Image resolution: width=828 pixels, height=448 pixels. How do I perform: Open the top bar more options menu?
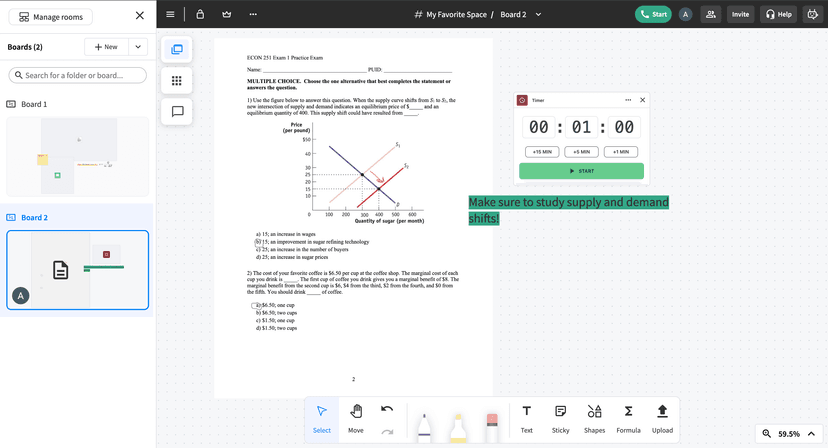tap(253, 14)
